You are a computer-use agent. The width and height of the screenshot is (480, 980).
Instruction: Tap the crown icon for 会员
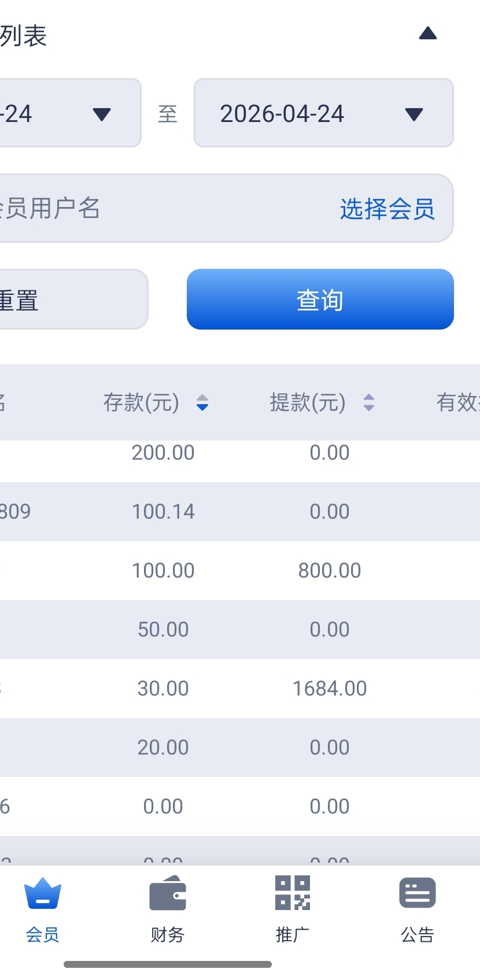(x=42, y=894)
